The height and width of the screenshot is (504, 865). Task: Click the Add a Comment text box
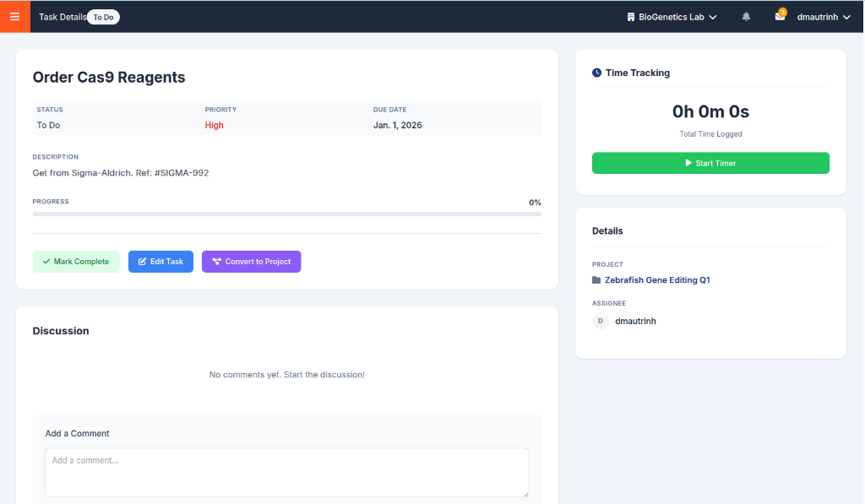coord(286,472)
